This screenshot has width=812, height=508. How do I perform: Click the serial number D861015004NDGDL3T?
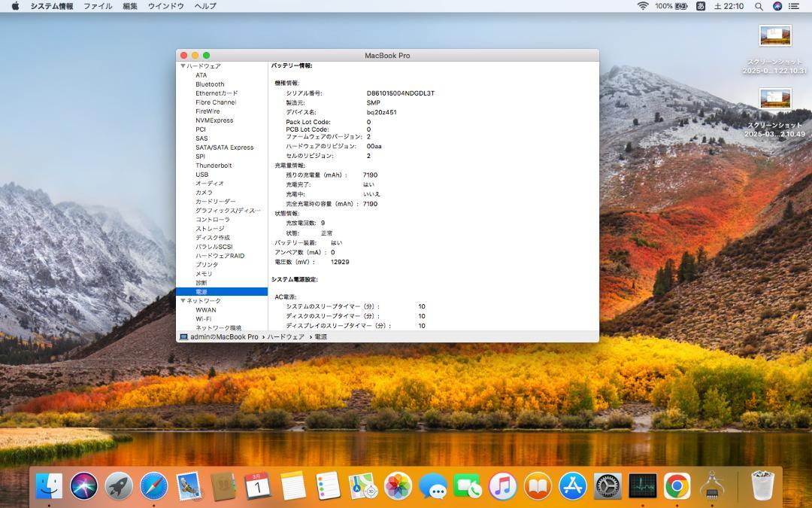400,93
